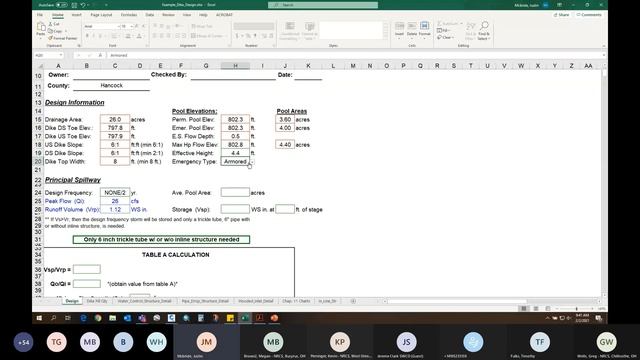Click the Search box in title bar
This screenshot has width=640, height=360.
coord(323,5)
